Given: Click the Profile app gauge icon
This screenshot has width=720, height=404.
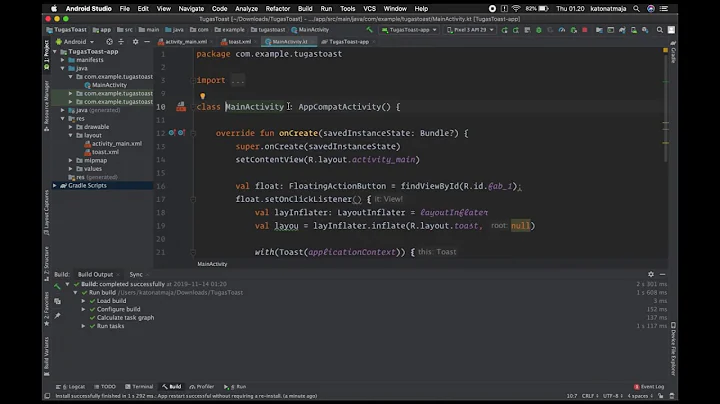Looking at the screenshot, I should click(x=562, y=30).
